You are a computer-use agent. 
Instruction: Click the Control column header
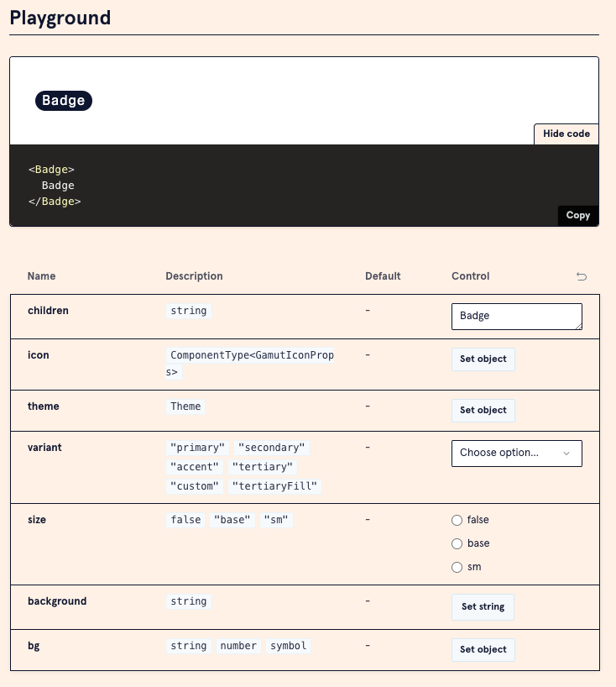coord(470,276)
